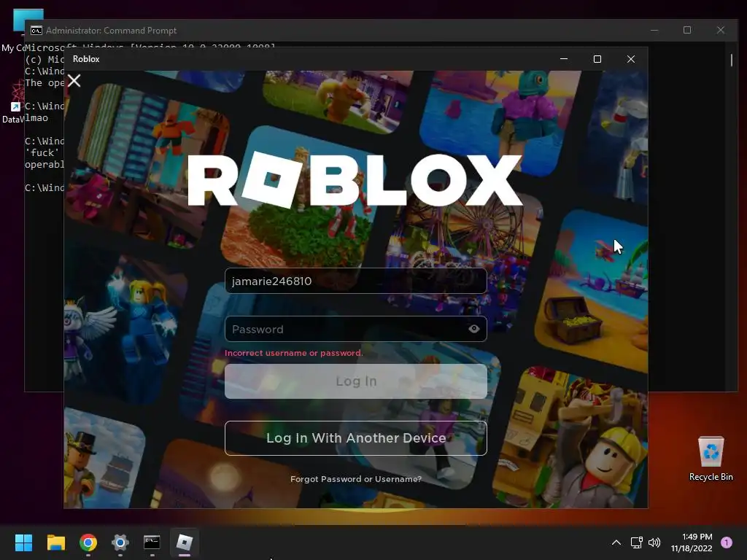Open the clock showing 1:49 PM
The width and height of the screenshot is (747, 560).
coord(692,542)
